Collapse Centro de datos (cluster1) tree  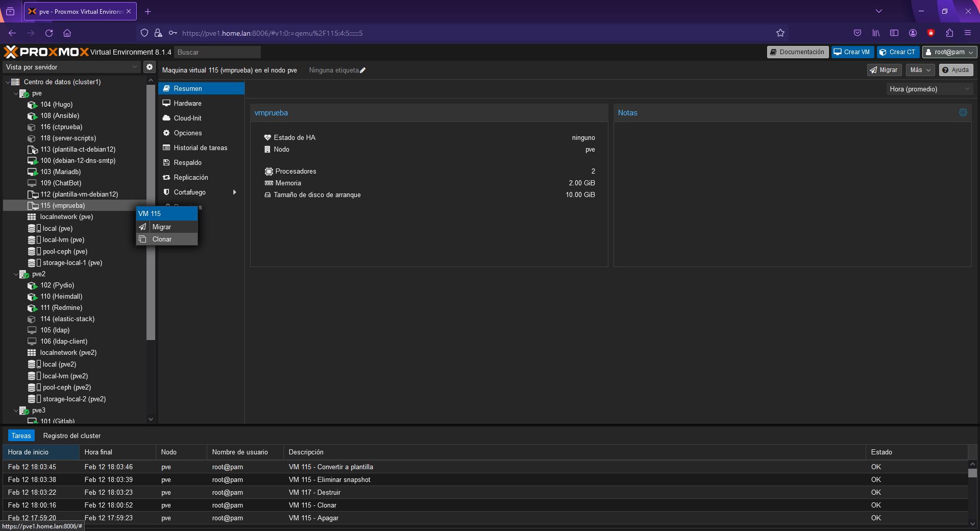click(x=8, y=82)
